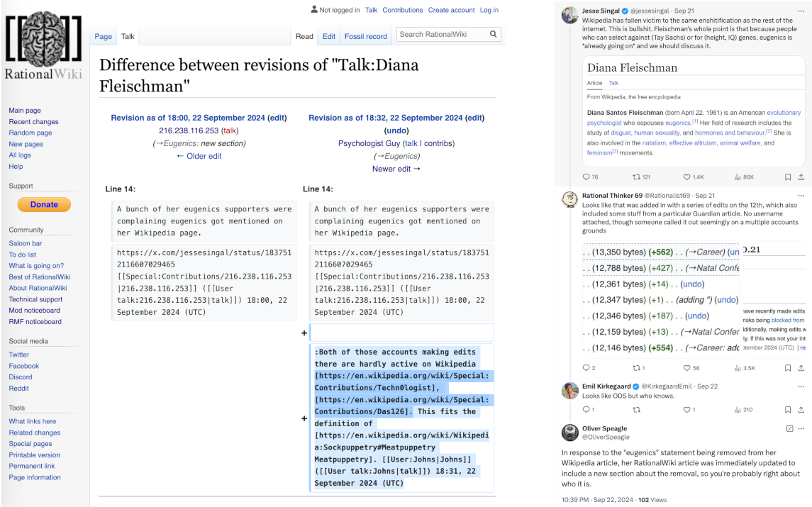Retweet Rational Thinker 69's tweet
Viewport: 812px width, 507px height.
point(638,368)
